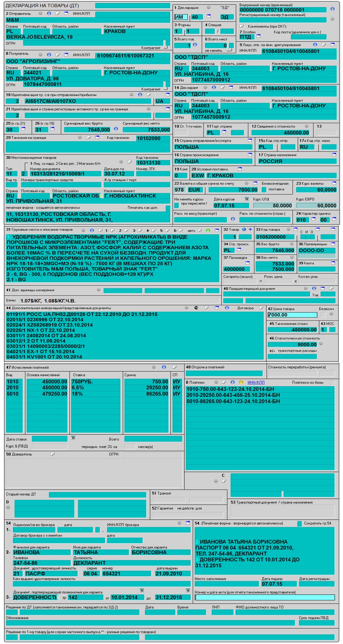This screenshot has height=644, width=343.
Task: Click the Цена товара input field showing 7000.00
Action: coord(292,315)
